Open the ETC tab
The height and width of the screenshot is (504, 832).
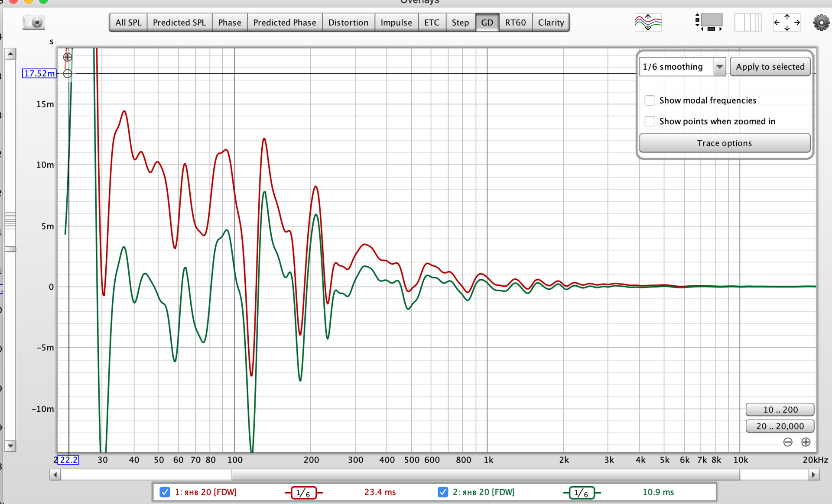pos(432,23)
